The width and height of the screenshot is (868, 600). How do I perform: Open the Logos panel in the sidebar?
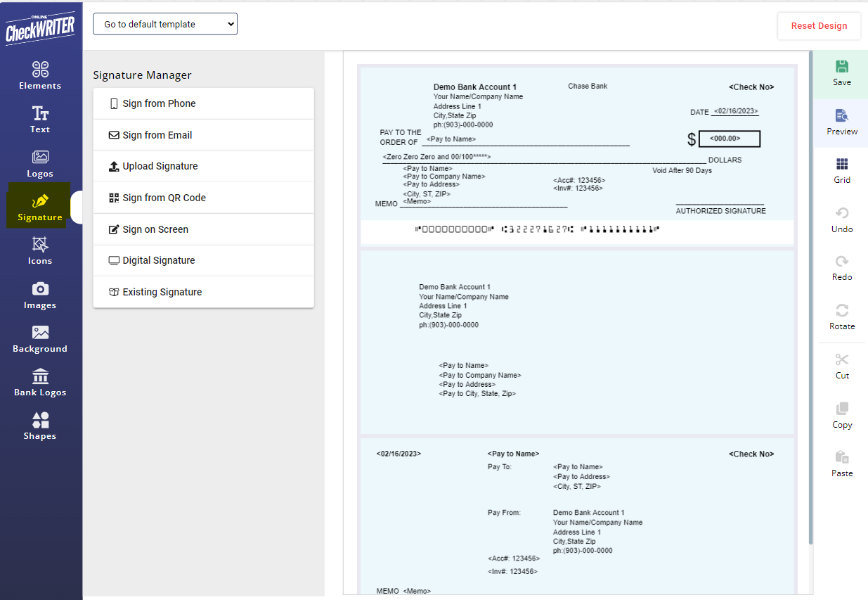[x=40, y=163]
